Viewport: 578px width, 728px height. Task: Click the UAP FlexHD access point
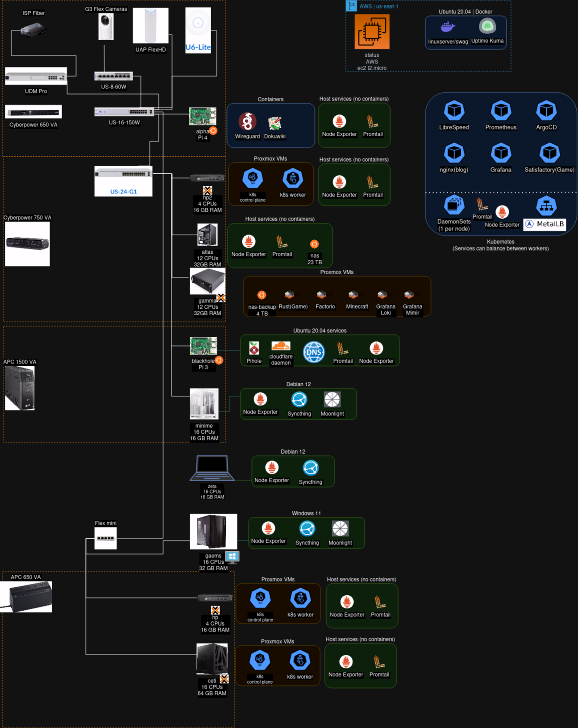[150, 25]
